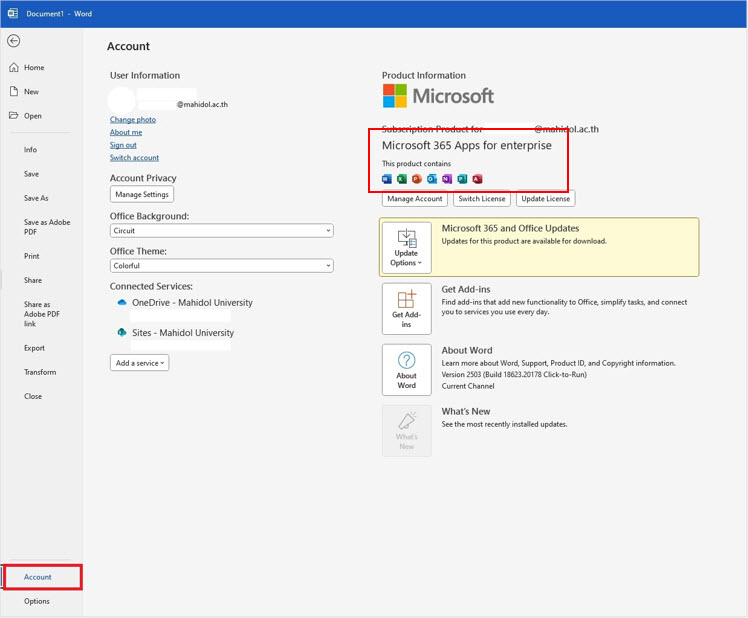Click the Sign out link

pos(123,145)
